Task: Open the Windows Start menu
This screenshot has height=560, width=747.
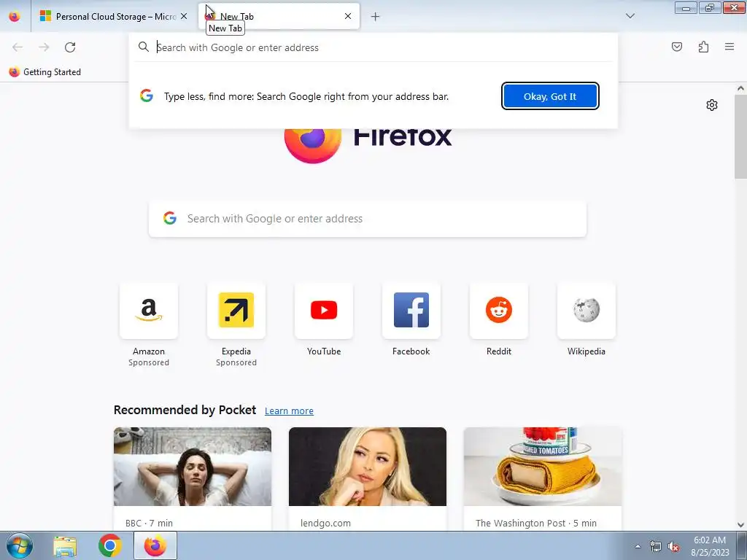Action: [20, 545]
